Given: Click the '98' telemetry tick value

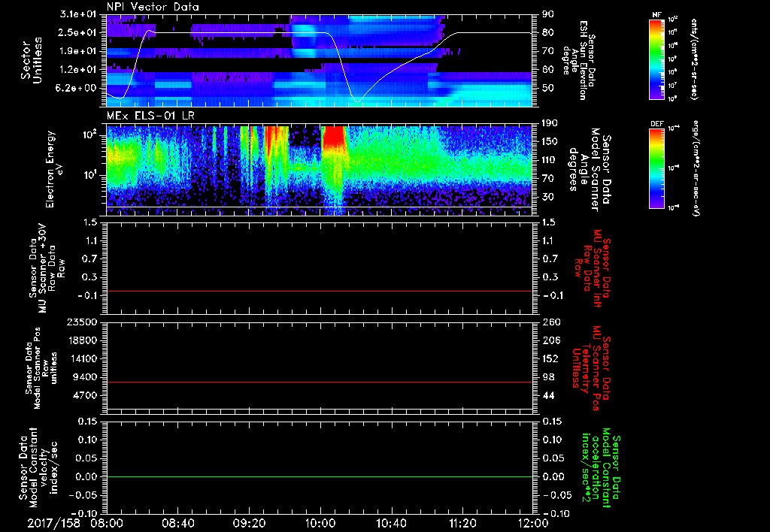Looking at the screenshot, I should tap(547, 377).
